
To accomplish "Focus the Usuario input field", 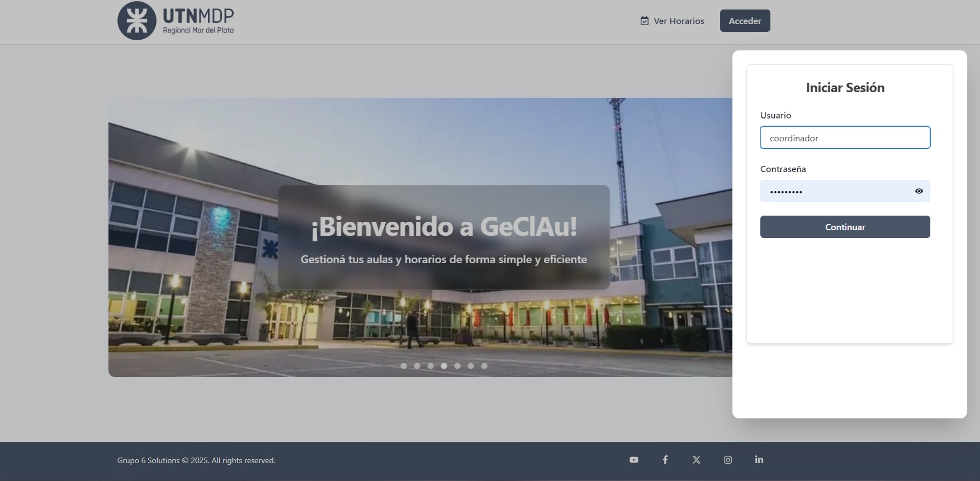I will 845,137.
